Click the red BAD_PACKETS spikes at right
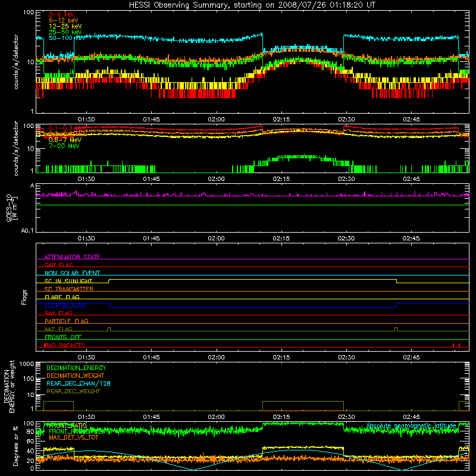The image size is (476, 476). pos(456,345)
